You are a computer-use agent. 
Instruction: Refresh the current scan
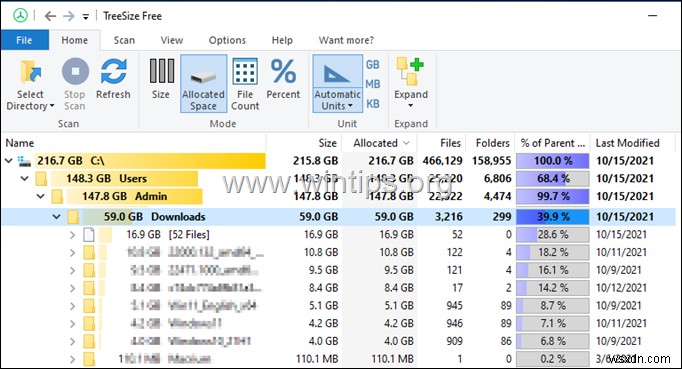113,79
